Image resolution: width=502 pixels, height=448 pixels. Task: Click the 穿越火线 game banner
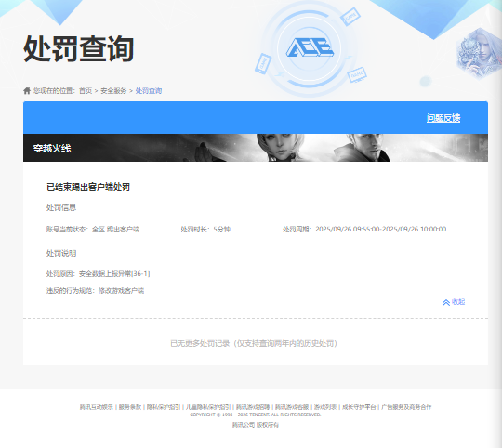point(256,148)
